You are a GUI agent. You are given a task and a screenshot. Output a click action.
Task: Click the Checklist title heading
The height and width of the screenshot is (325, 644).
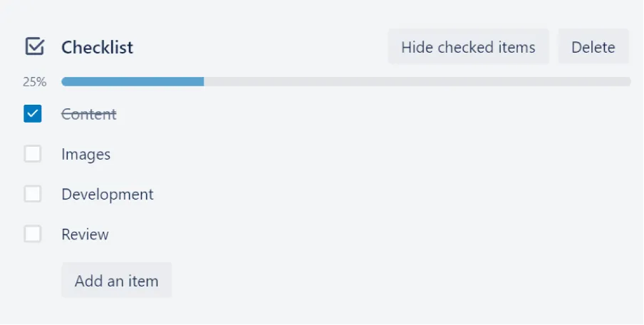click(97, 48)
